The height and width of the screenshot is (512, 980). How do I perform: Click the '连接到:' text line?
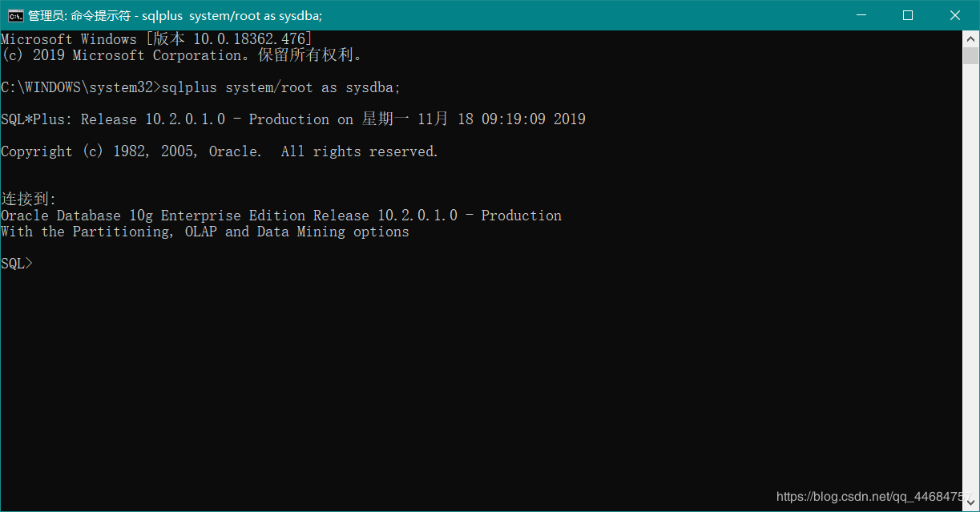(x=29, y=200)
